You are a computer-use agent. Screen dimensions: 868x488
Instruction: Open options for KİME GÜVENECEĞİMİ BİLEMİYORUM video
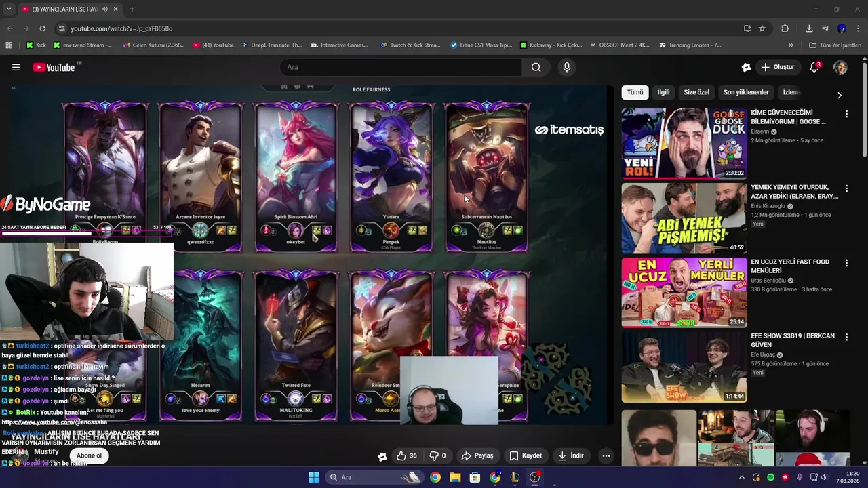click(846, 114)
